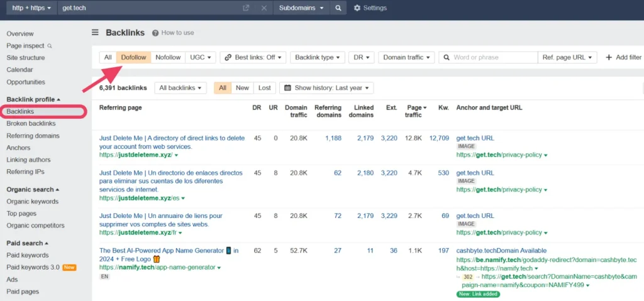Open Organic competitors in the sidebar

(x=36, y=225)
